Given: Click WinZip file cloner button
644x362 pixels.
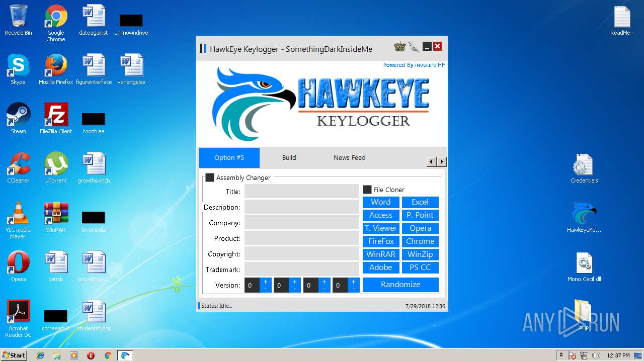Looking at the screenshot, I should coord(420,254).
